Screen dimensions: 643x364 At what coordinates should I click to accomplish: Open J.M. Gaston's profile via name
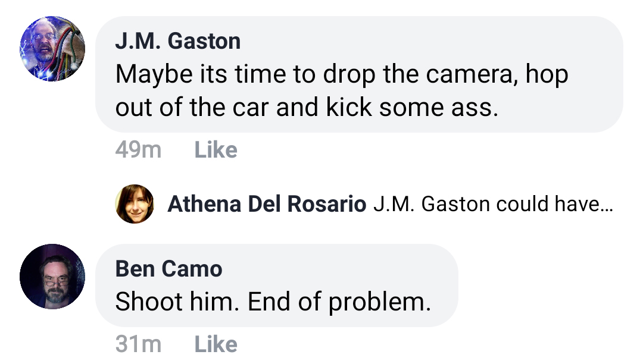(x=177, y=41)
